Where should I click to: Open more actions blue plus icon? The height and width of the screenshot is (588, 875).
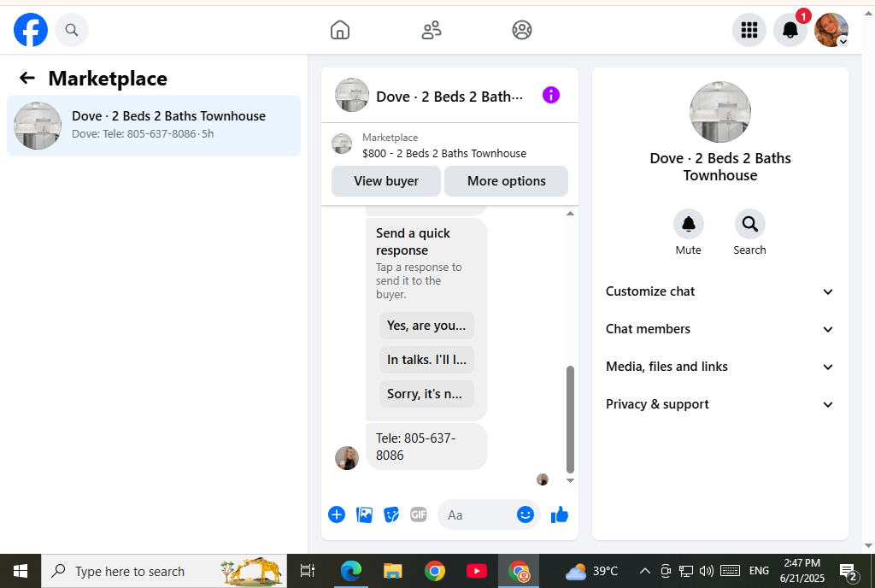[x=337, y=514]
